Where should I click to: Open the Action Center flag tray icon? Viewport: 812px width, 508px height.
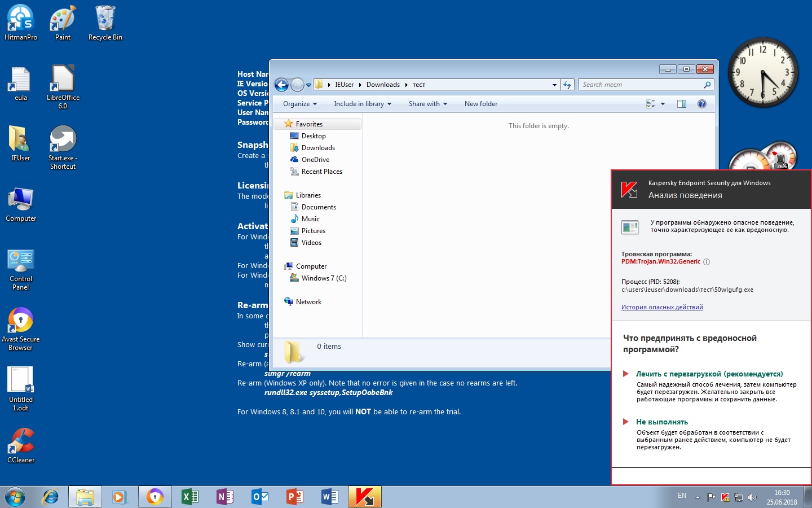pos(712,497)
